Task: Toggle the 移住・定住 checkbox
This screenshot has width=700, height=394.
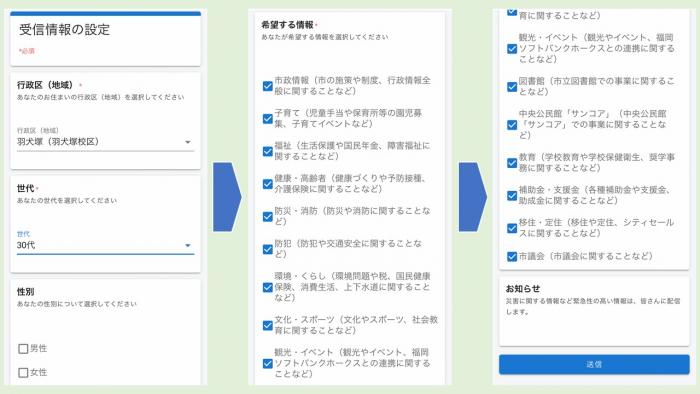Action: [x=512, y=228]
